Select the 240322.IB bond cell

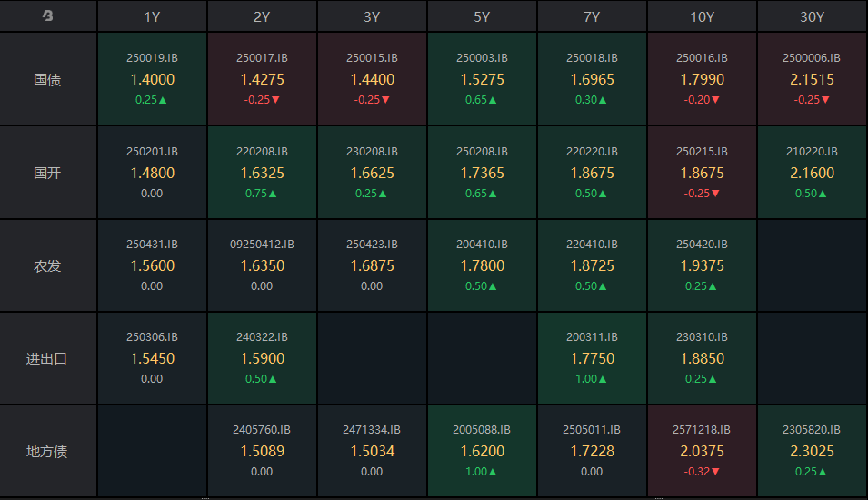click(262, 358)
